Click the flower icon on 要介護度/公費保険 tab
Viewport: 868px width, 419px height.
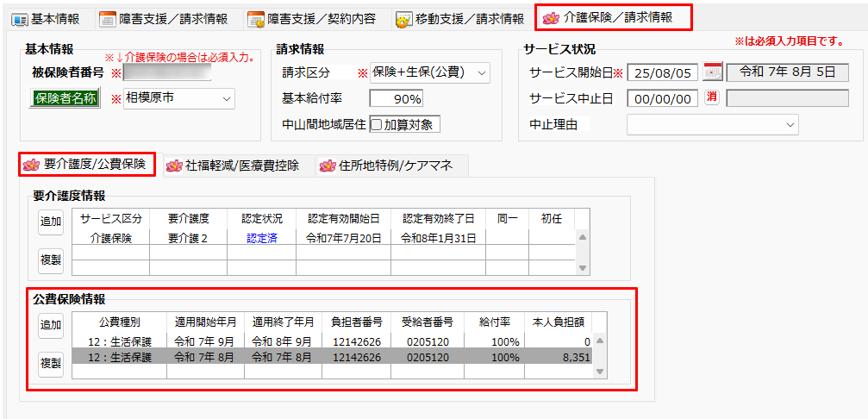[x=30, y=165]
